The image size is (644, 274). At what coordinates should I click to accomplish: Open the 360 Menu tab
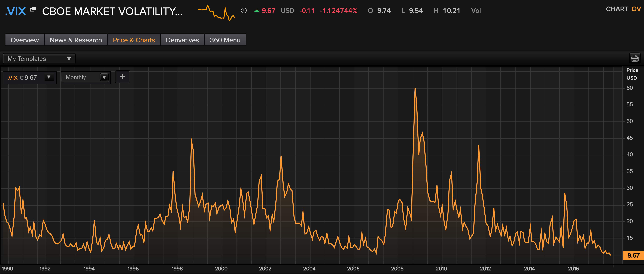[225, 40]
